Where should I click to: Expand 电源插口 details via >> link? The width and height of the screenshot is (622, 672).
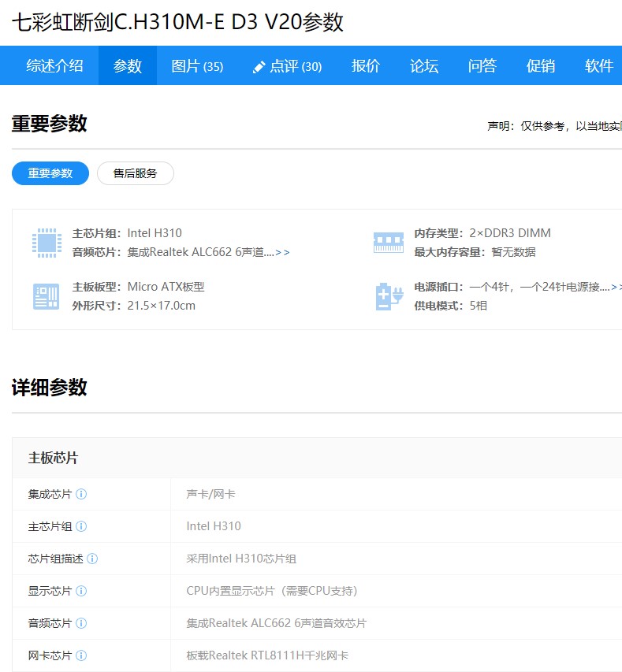616,287
